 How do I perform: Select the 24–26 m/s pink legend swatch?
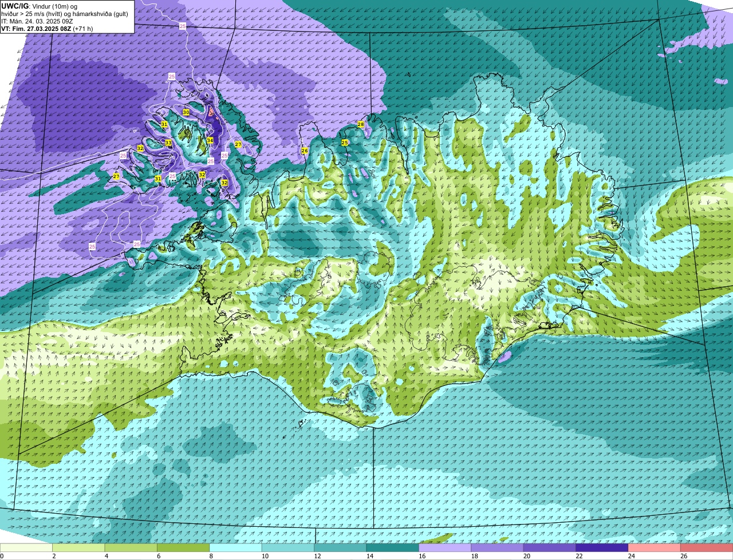655,548
